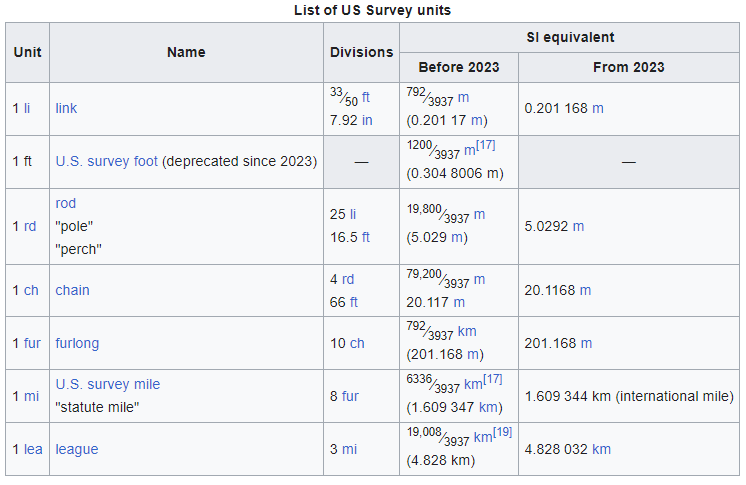Screen dimensions: 746x485
Task: Click the 'lea' abbreviation in league row
Action: (34, 449)
